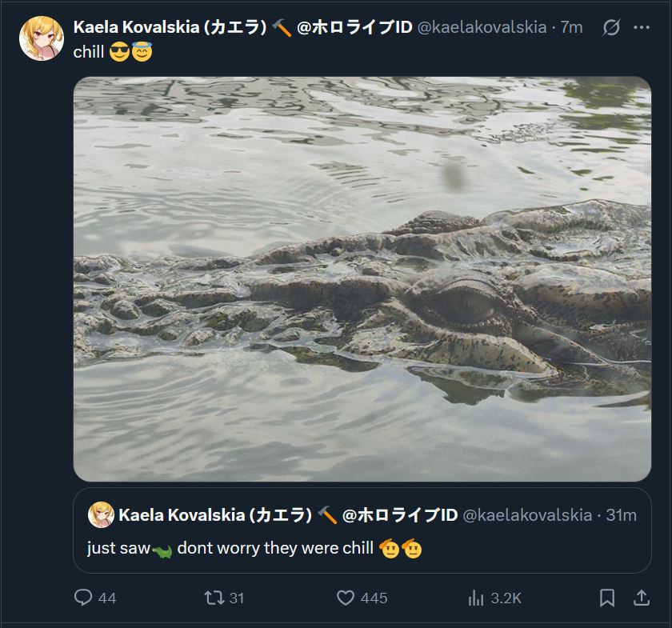Click the repost icon
This screenshot has width=672, height=628.
pos(214,598)
